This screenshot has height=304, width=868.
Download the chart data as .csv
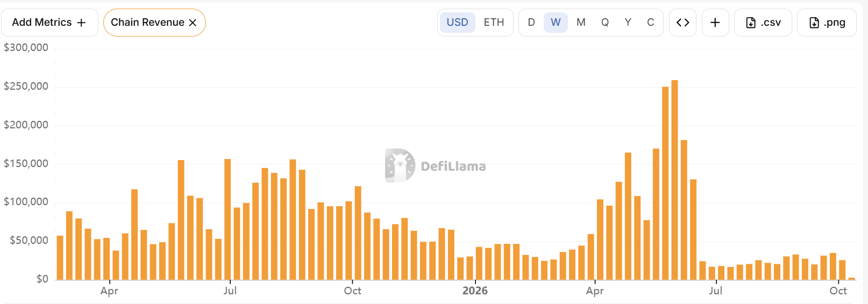click(763, 23)
